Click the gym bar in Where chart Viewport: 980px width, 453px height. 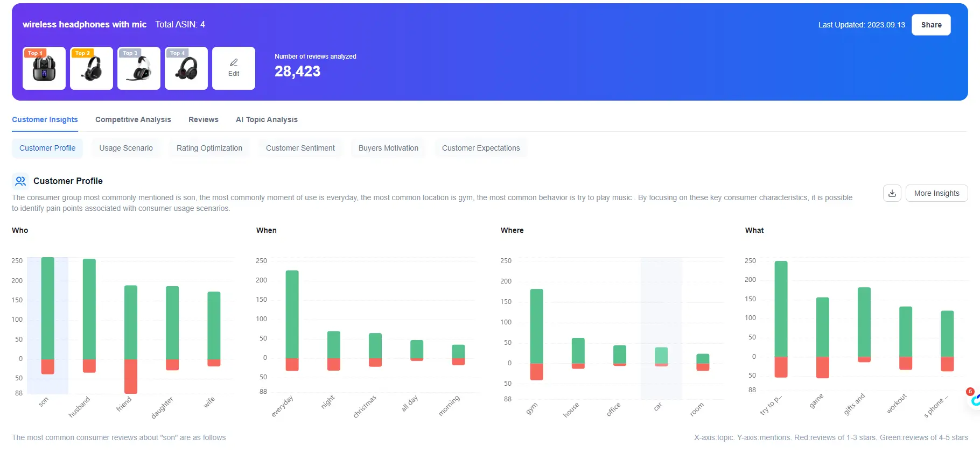536,335
